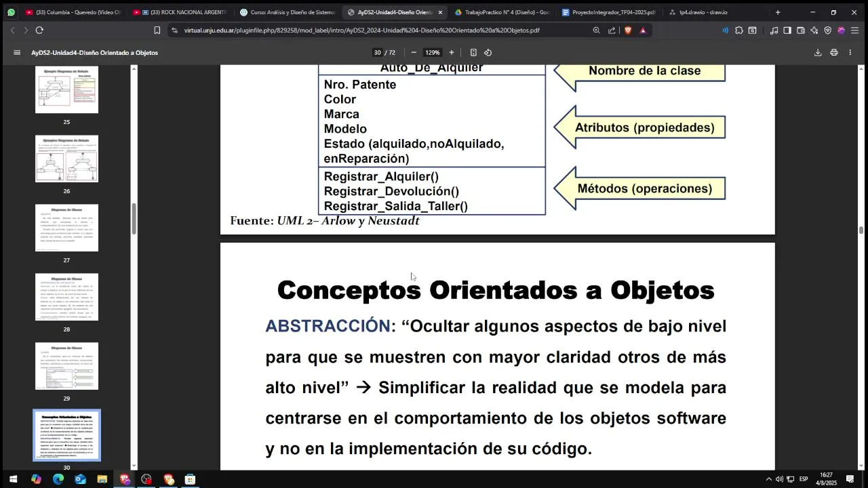
Task: Print the PDF document
Action: [834, 52]
